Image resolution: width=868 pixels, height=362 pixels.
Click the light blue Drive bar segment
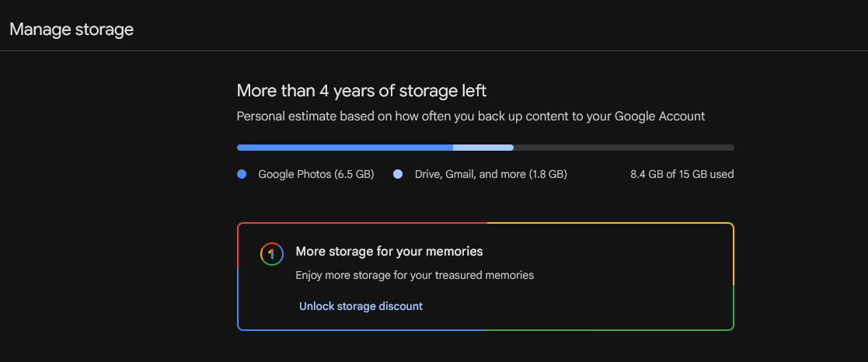coord(483,147)
